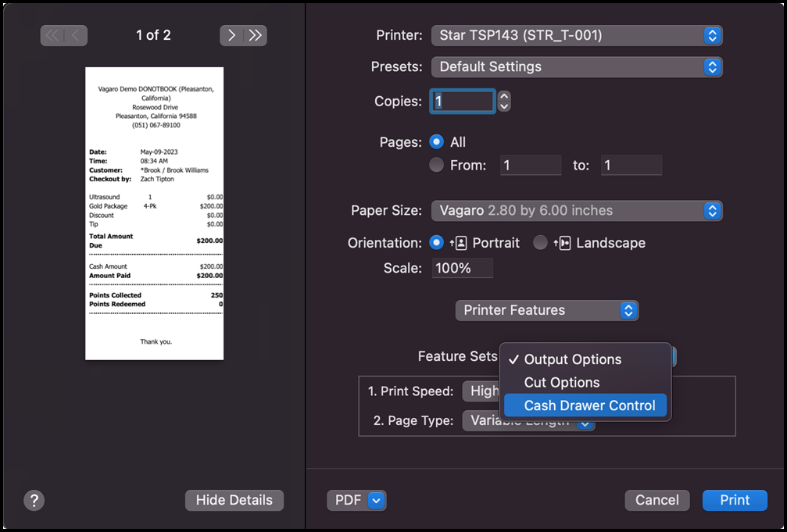Screen dimensions: 787x532
Task: Click the Print button
Action: click(x=735, y=501)
